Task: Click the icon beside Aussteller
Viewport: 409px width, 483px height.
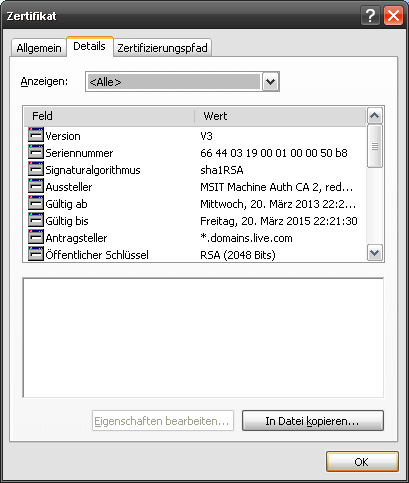Action: 36,186
